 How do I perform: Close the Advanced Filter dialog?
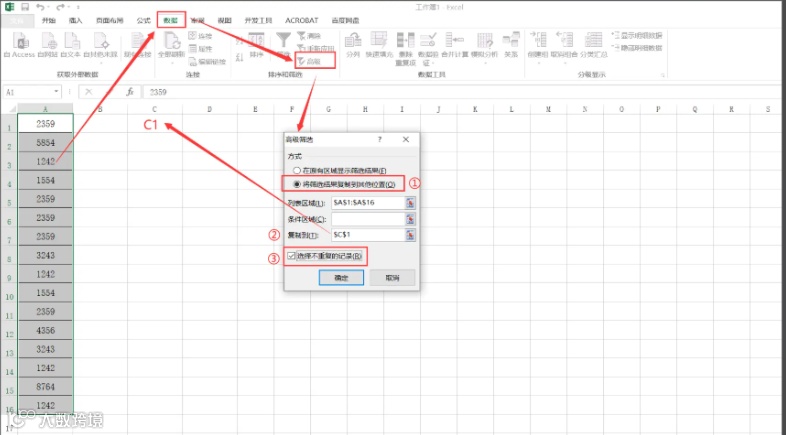pyautogui.click(x=406, y=139)
